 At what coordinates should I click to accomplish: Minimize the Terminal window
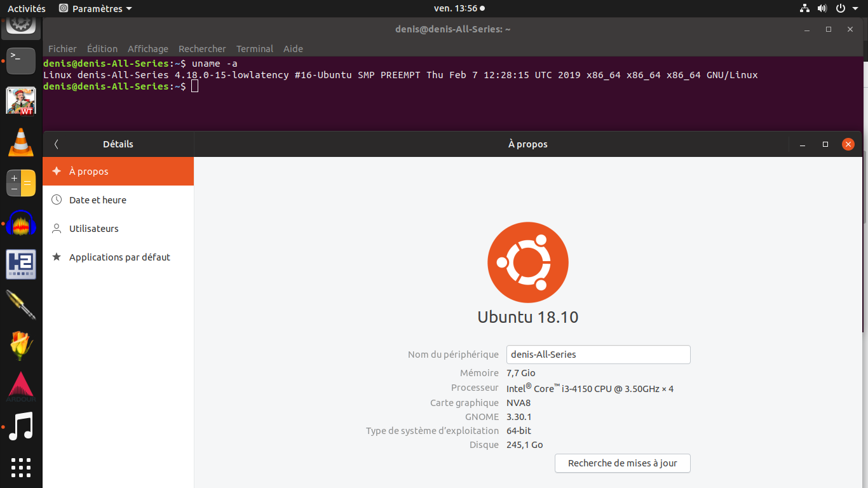pos(807,29)
